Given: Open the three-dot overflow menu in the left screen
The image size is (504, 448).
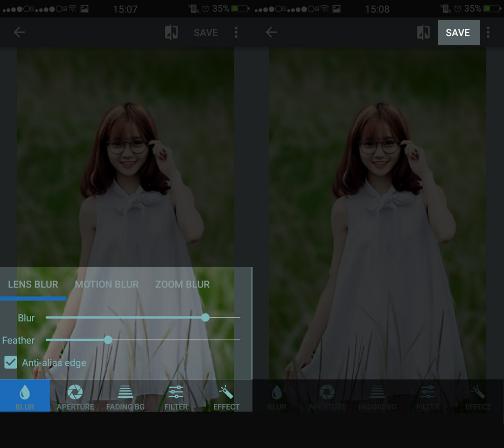Looking at the screenshot, I should (x=236, y=32).
